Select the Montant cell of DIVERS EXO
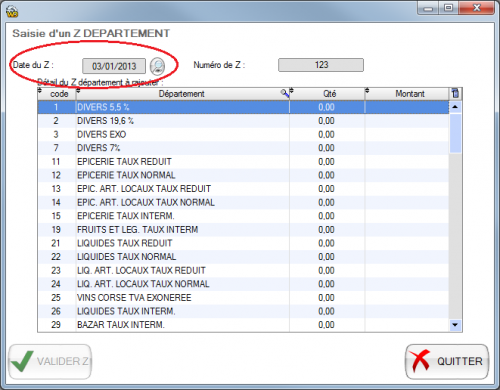This screenshot has height=390, width=500. point(407,134)
